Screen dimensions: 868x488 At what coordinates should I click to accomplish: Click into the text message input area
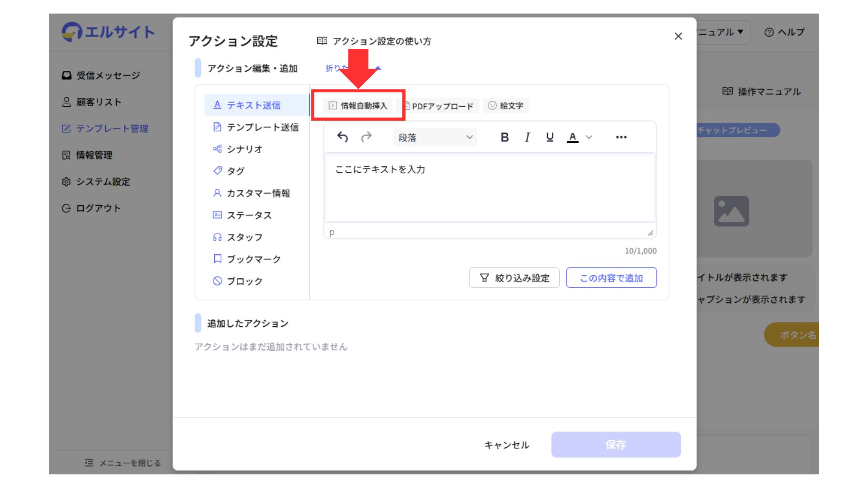coord(490,188)
